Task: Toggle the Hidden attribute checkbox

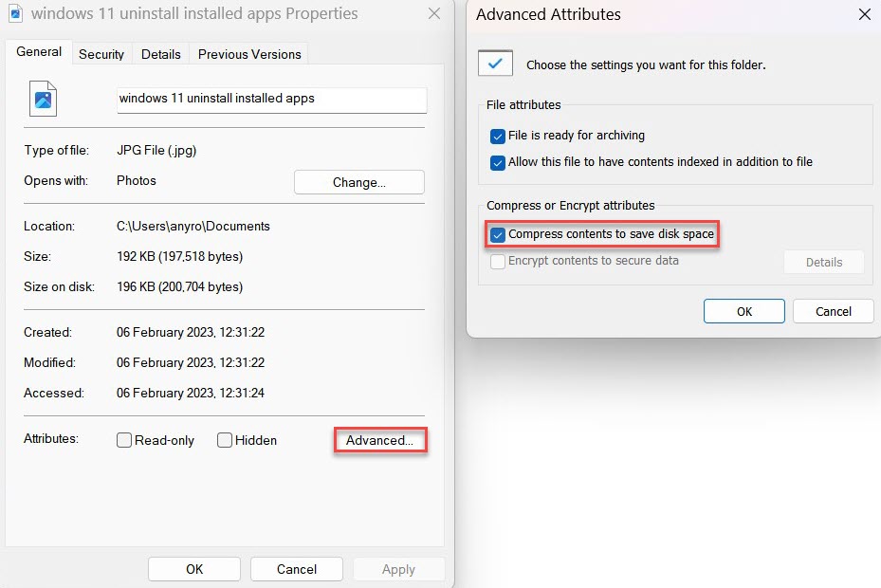Action: [x=224, y=440]
